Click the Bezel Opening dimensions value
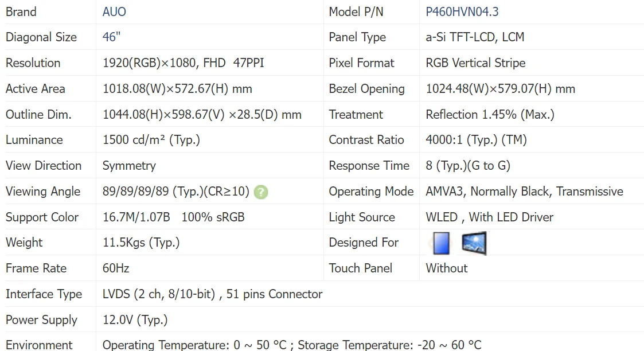The image size is (644, 351). tap(500, 89)
